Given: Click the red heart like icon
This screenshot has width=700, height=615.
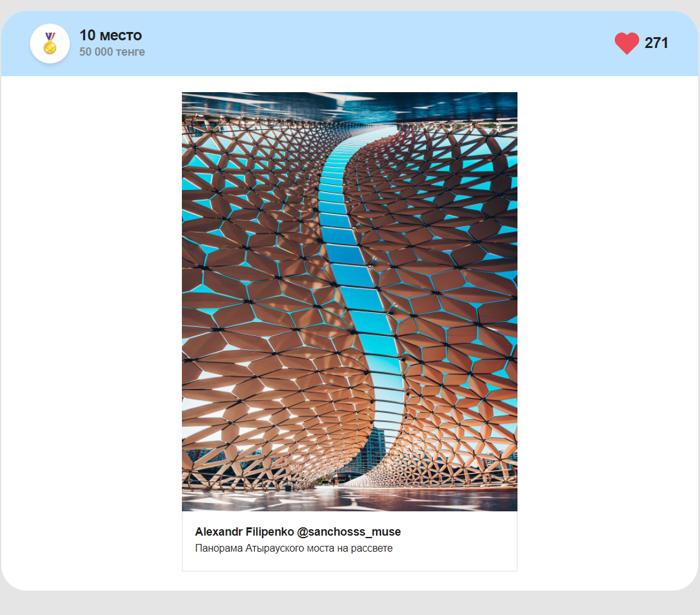Looking at the screenshot, I should tap(626, 44).
